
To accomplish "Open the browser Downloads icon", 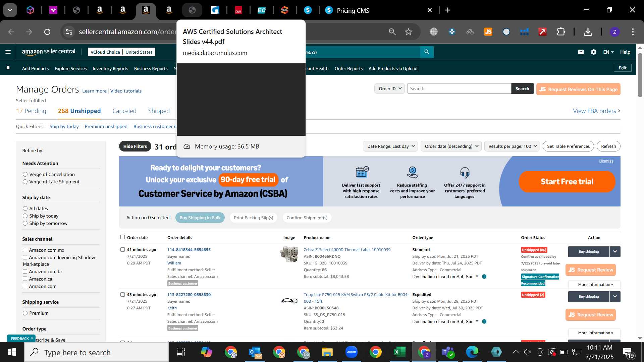I will click(x=588, y=32).
